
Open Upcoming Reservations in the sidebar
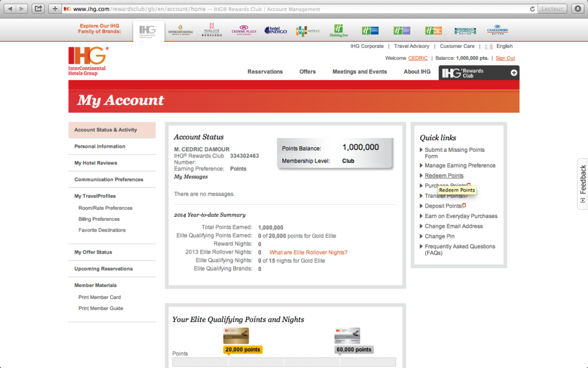point(103,269)
